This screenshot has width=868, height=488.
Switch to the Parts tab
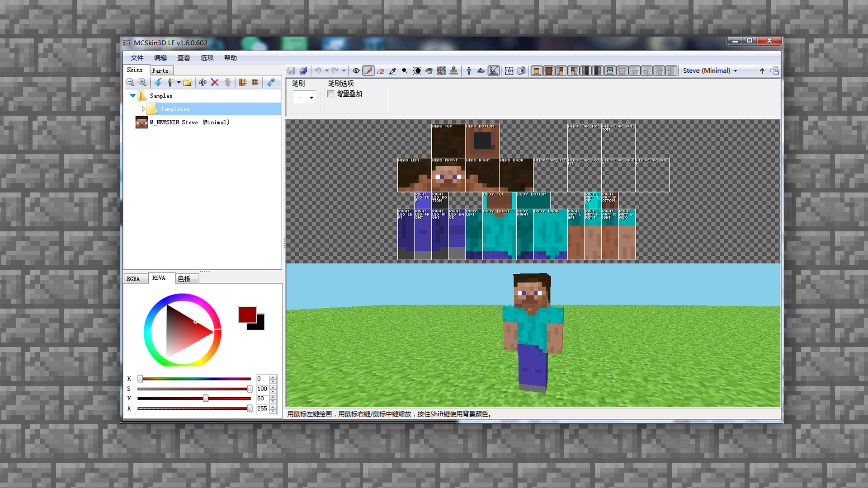tap(160, 71)
